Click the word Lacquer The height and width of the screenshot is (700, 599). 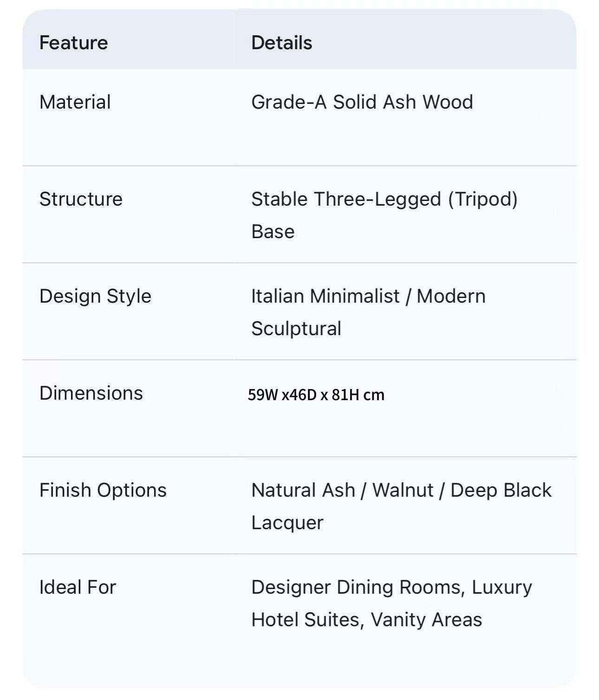pos(287,523)
